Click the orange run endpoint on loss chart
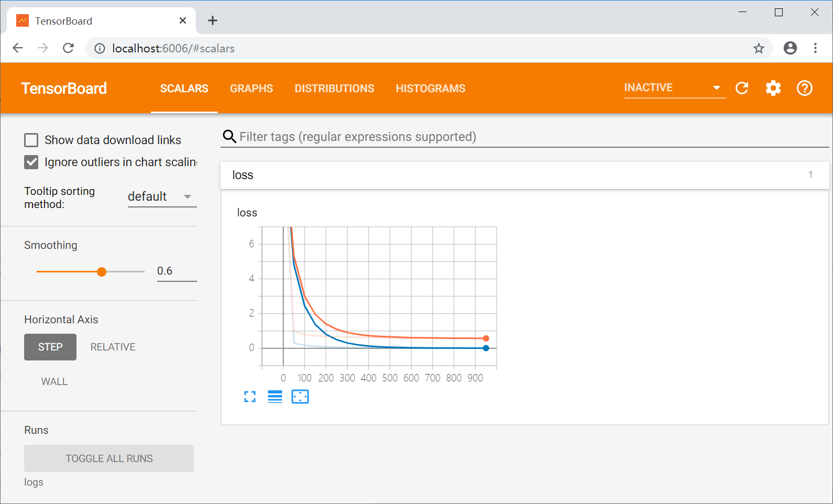The width and height of the screenshot is (833, 504). click(486, 338)
